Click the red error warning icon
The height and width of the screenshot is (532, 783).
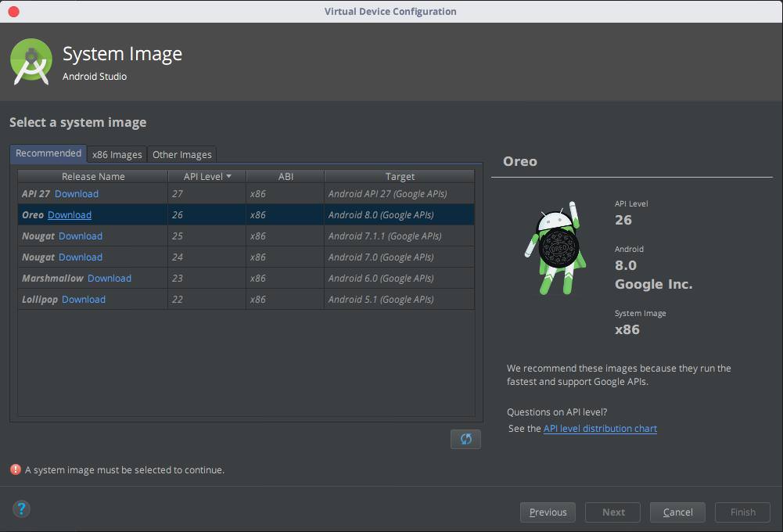(x=16, y=469)
